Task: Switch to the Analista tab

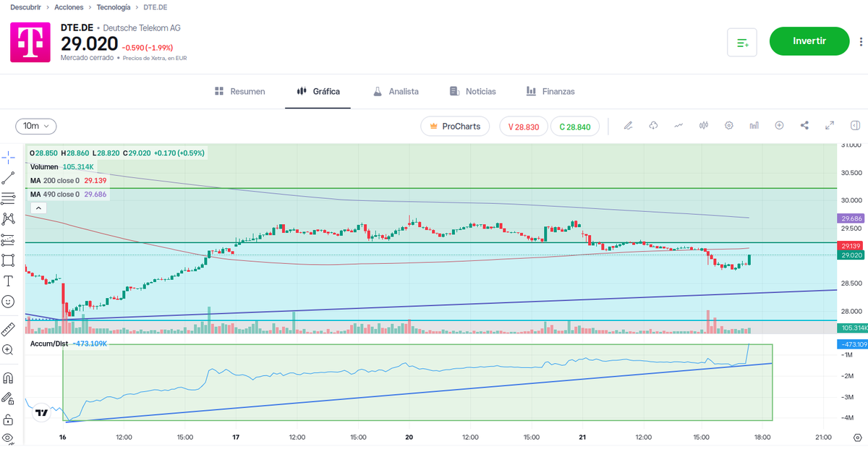Action: (396, 92)
